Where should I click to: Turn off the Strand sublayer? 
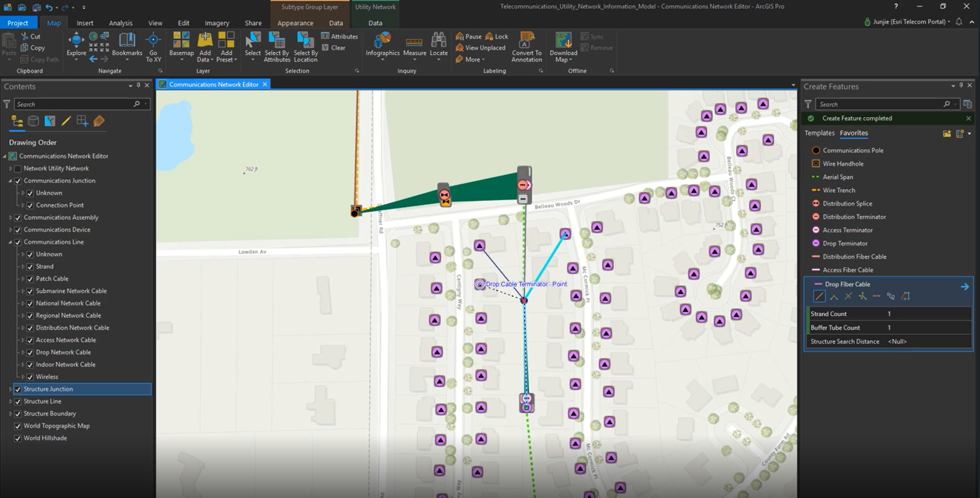30,267
